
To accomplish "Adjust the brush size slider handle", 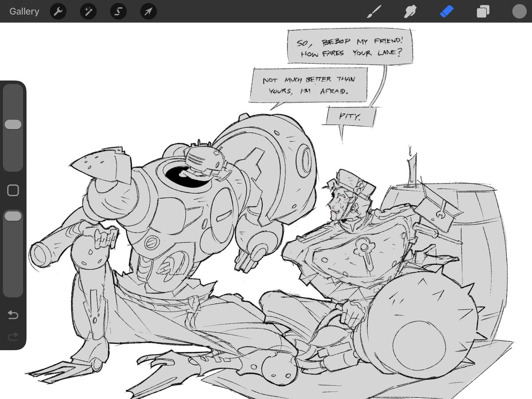I will (13, 125).
